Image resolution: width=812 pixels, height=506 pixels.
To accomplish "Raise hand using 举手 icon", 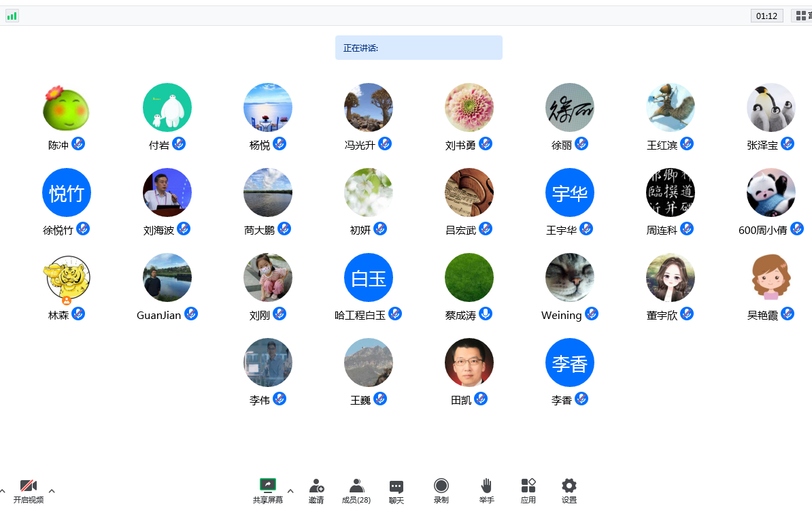I will (x=486, y=485).
